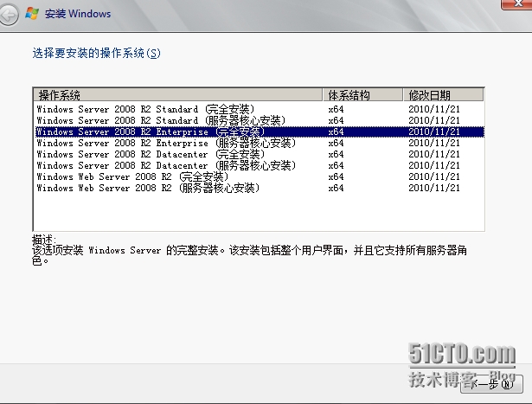Click the Windows flag logo icon
Screen dimensions: 532x404
(32, 14)
